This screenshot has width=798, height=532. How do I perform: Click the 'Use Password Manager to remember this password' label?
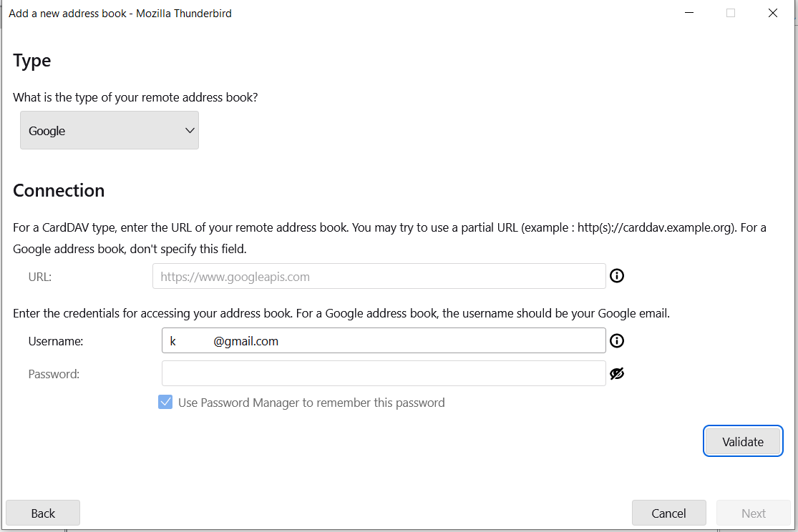point(311,403)
